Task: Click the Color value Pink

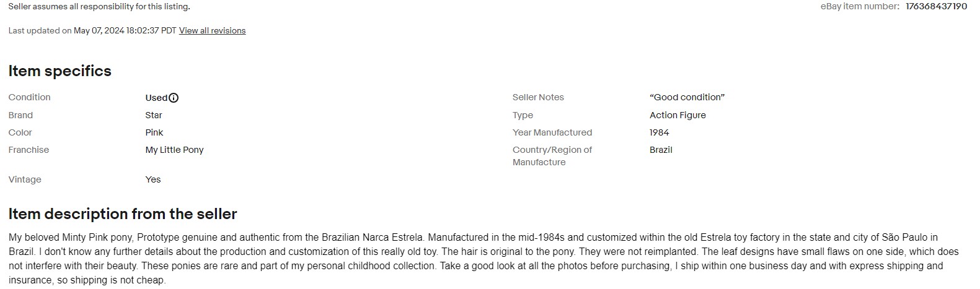Action: point(154,132)
